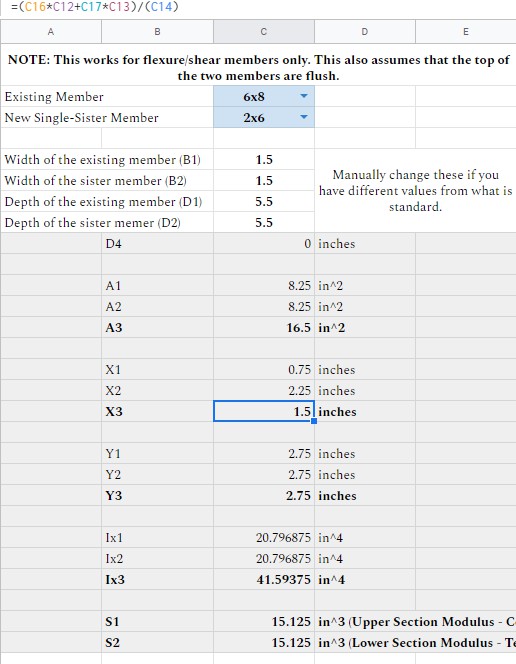Click the Ix3 value 41.59375 cell

pyautogui.click(x=264, y=579)
